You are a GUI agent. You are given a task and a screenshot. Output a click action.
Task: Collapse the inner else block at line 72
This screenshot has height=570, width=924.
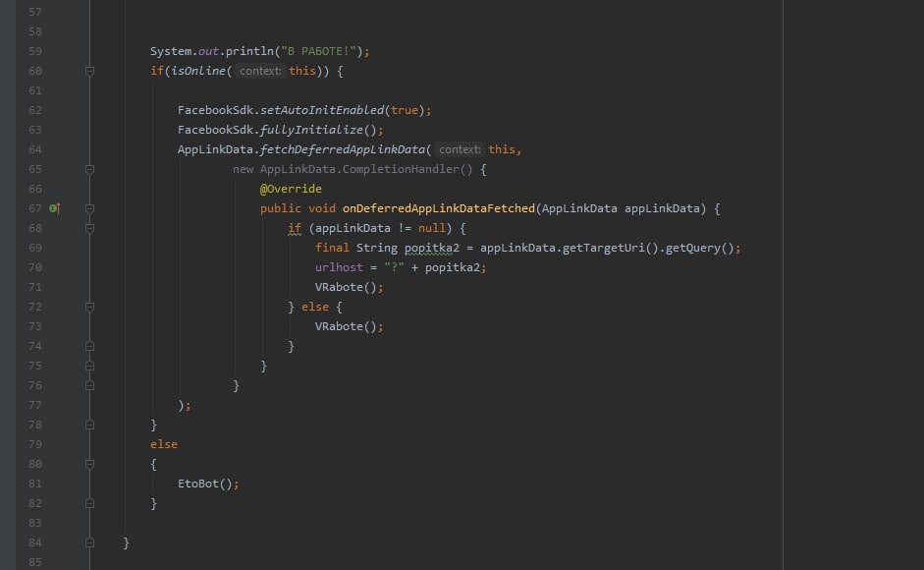89,307
